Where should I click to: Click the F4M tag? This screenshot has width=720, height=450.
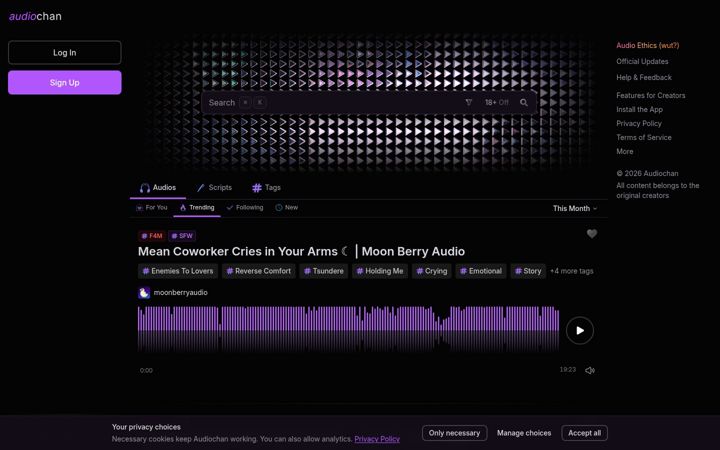[x=152, y=236]
